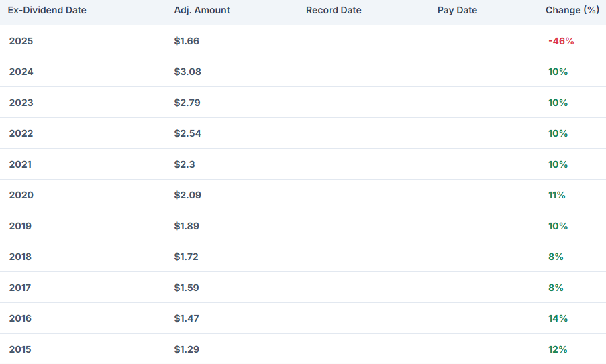This screenshot has height=364, width=606.
Task: Click the 14% change value
Action: pyautogui.click(x=558, y=318)
